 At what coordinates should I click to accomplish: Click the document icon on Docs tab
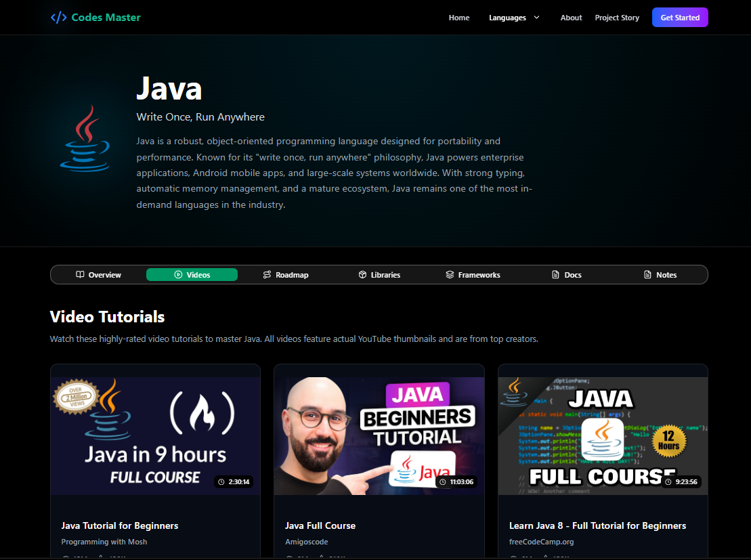coord(555,274)
